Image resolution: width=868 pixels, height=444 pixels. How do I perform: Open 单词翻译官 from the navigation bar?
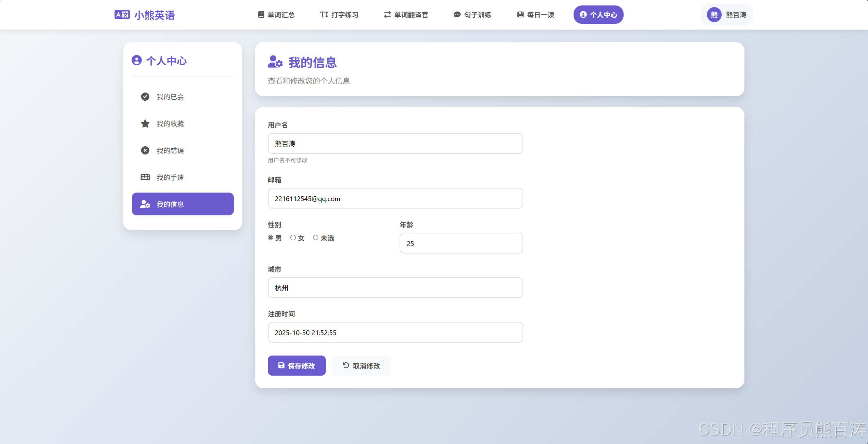point(406,15)
